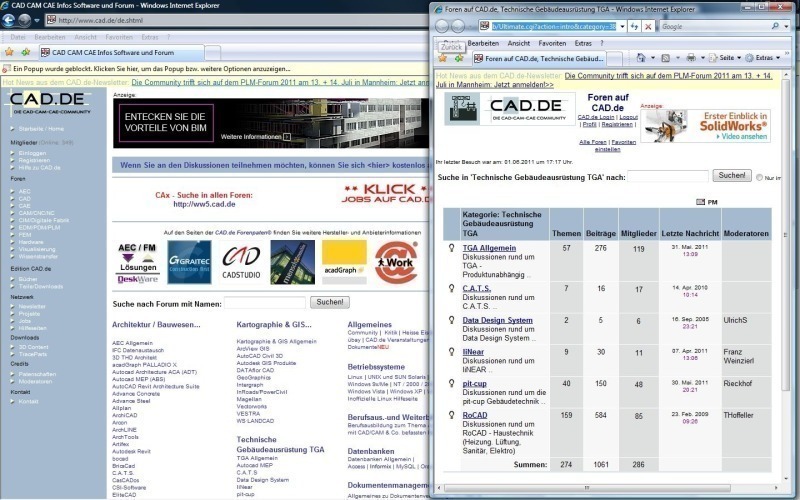Open the Extras gear dropdown in the toolbar
800x500 pixels.
[x=763, y=58]
